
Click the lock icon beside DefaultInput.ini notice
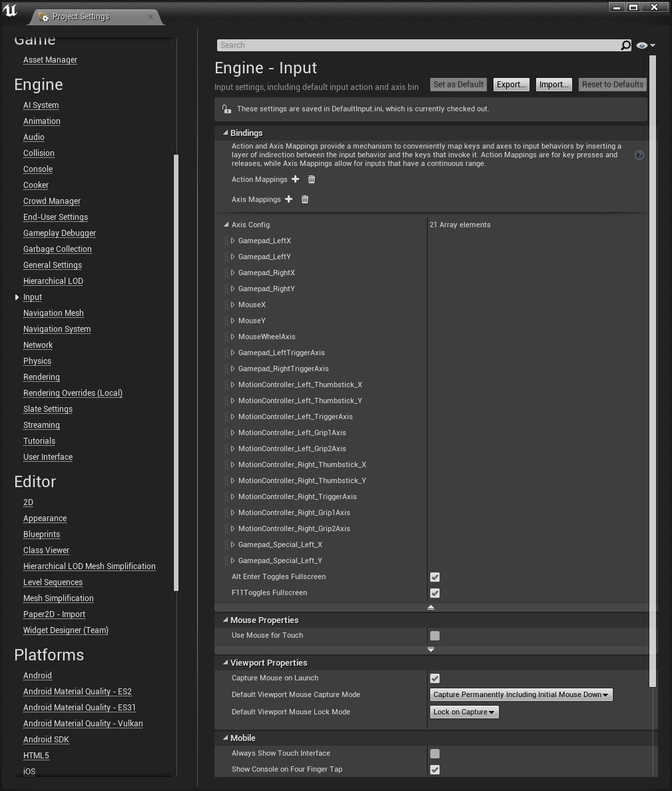(x=227, y=109)
